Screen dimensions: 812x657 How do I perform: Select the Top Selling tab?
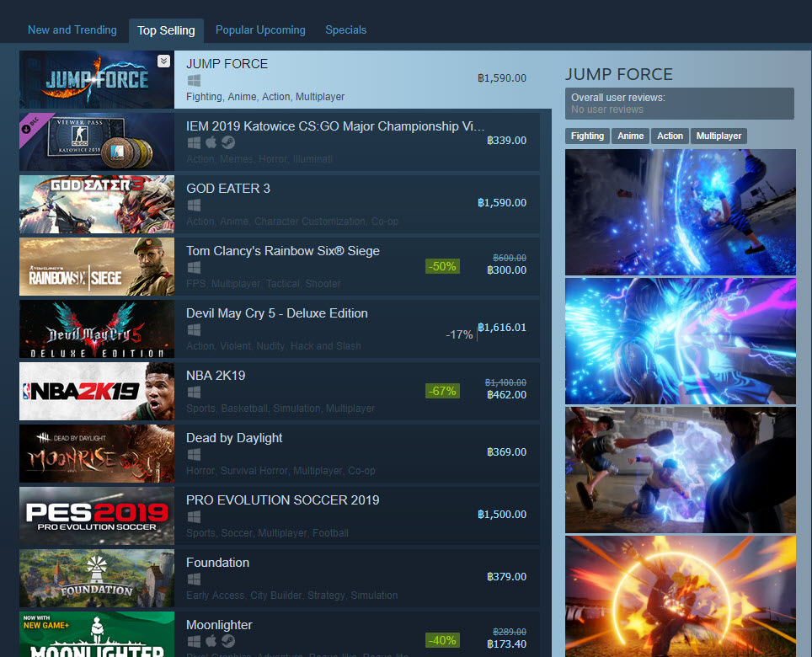(166, 30)
